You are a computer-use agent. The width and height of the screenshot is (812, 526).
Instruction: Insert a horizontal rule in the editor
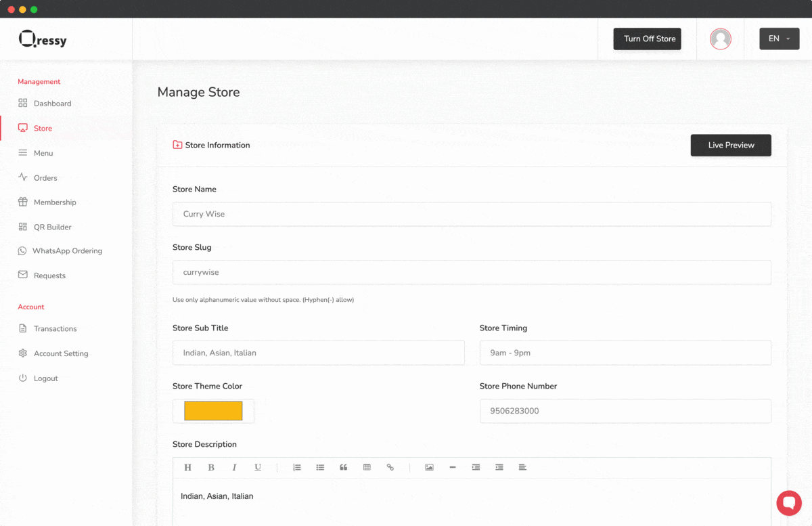point(453,467)
